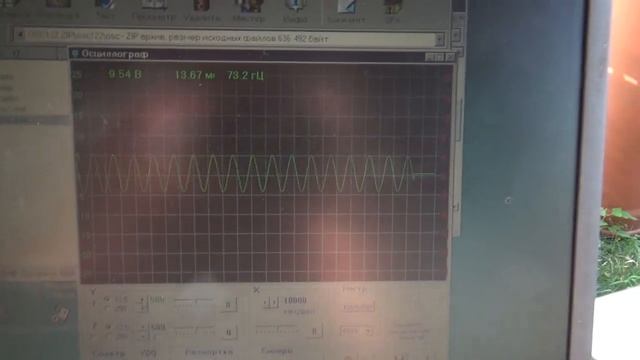Click the 73.2 гЦ frequency readout
640x360 pixels.
point(245,76)
